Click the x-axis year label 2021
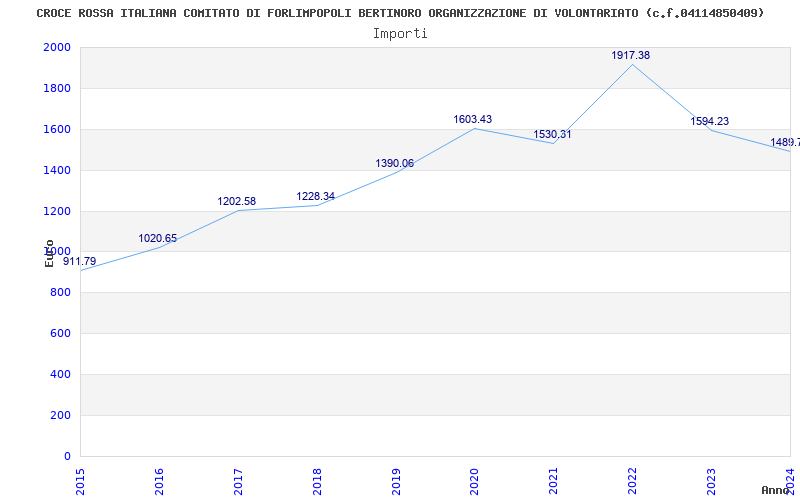Screen dimensions: 800x500 pos(554,482)
